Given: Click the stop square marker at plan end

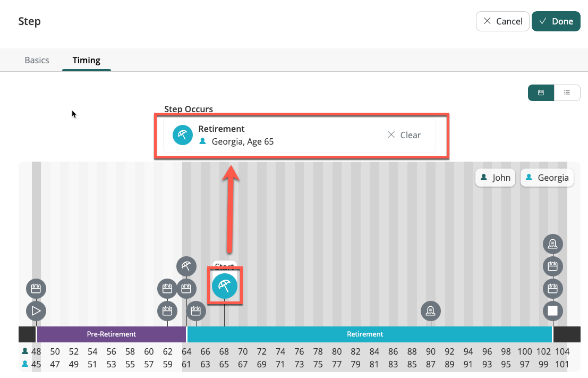Looking at the screenshot, I should click(x=552, y=310).
